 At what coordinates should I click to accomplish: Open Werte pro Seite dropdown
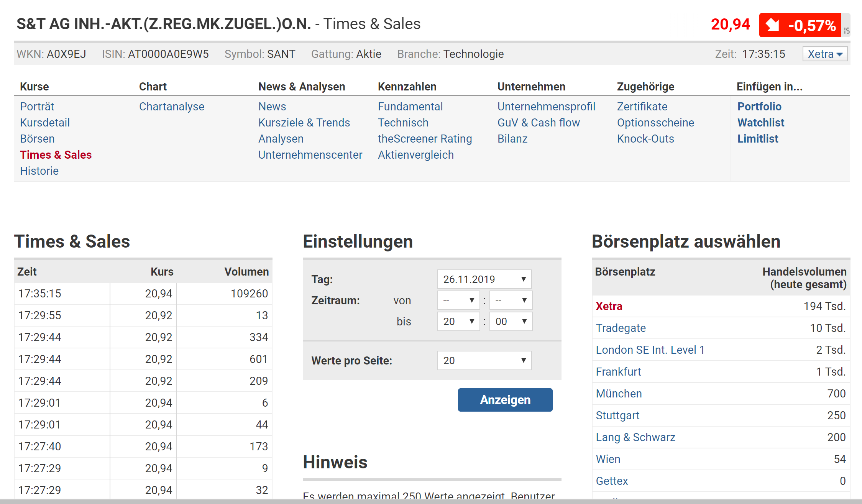(484, 360)
